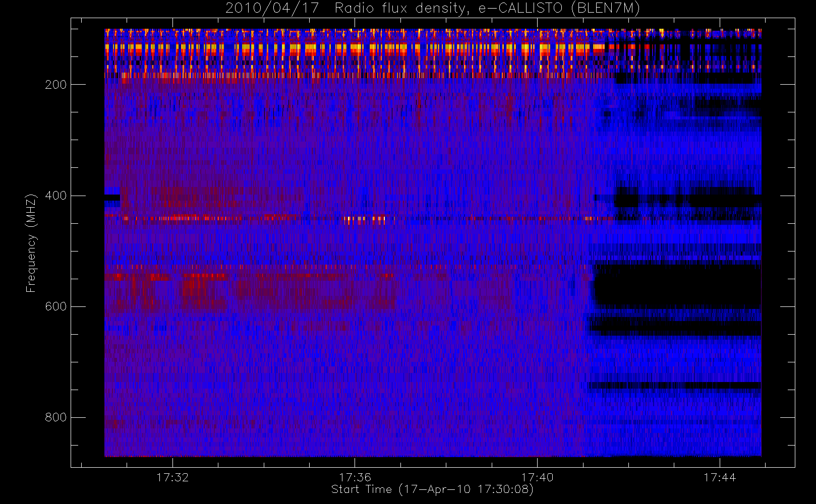The height and width of the screenshot is (504, 816).
Task: Click the date "2010/04/17" in the title
Action: 272,9
